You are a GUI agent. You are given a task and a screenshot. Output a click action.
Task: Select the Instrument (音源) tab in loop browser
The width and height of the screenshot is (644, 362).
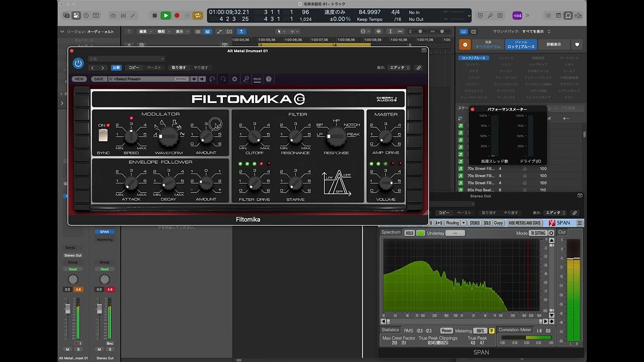coord(488,45)
